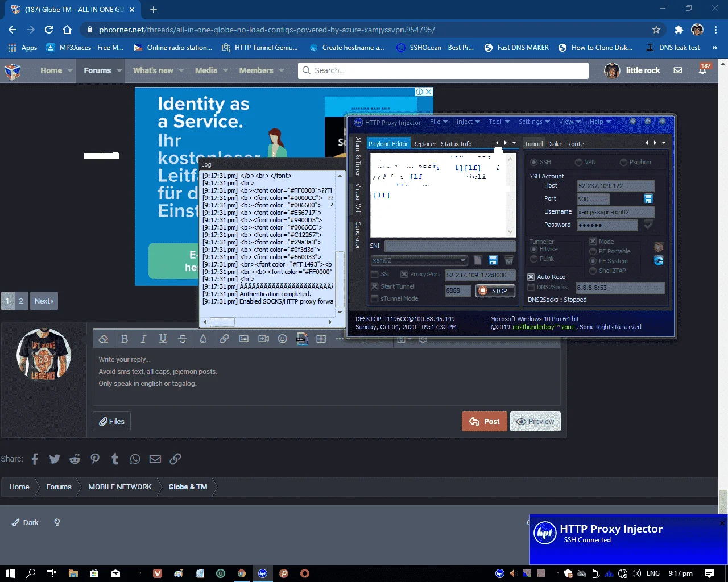Enable the DNS2Socks checkbox
The height and width of the screenshot is (582, 728).
[x=531, y=288]
